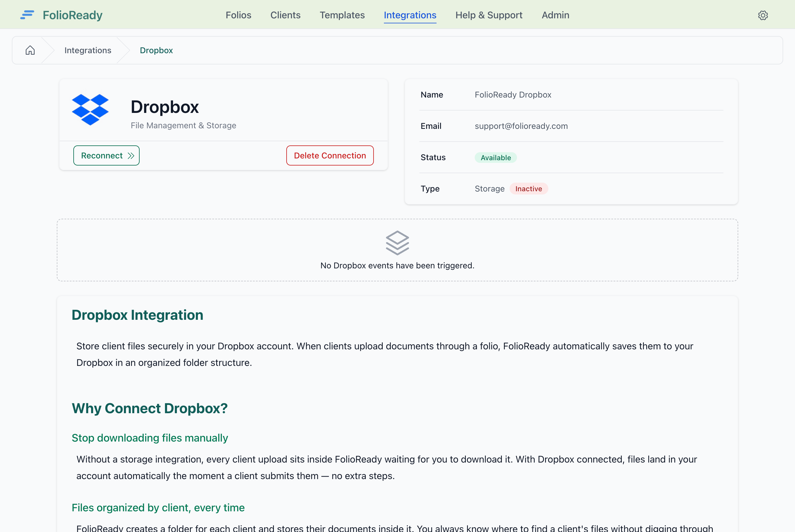Click File Management & Storage subtitle
Image resolution: width=795 pixels, height=532 pixels.
click(183, 126)
